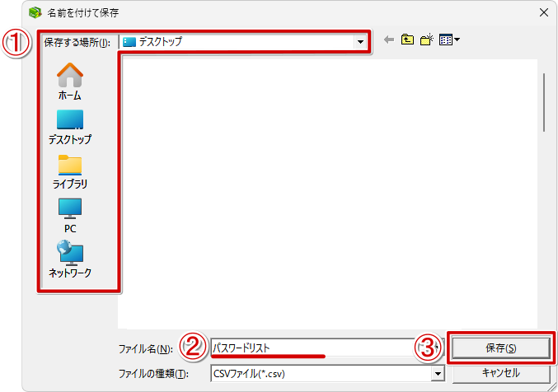
Task: Click the Cancel (キャンセル) button
Action: coord(500,373)
